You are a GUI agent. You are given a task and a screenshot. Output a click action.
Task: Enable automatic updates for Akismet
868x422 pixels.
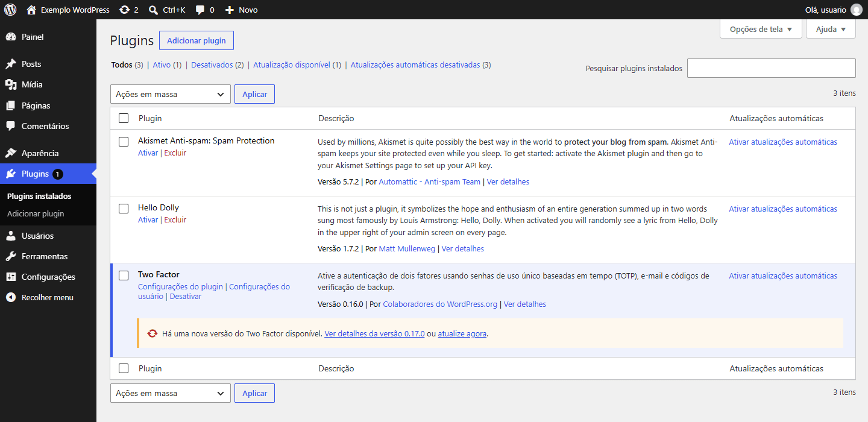783,142
